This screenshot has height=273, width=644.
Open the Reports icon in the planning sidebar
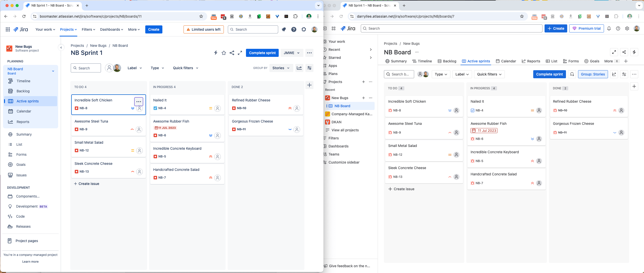(x=10, y=122)
